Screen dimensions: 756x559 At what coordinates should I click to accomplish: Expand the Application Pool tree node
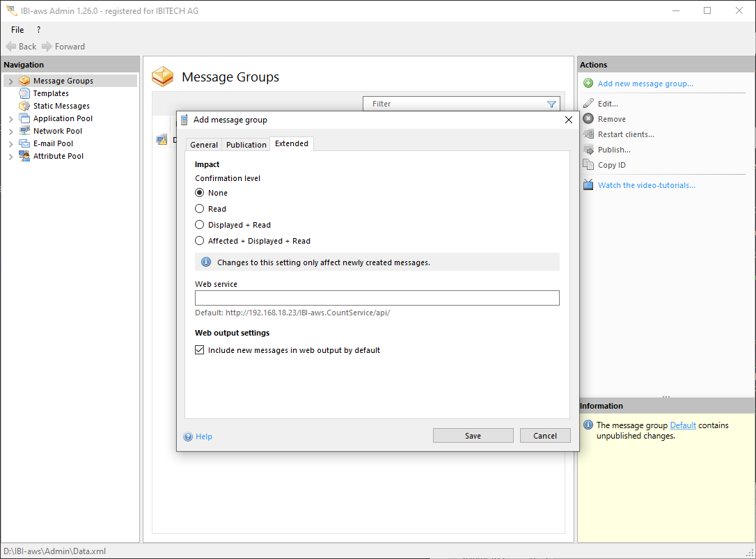point(10,119)
